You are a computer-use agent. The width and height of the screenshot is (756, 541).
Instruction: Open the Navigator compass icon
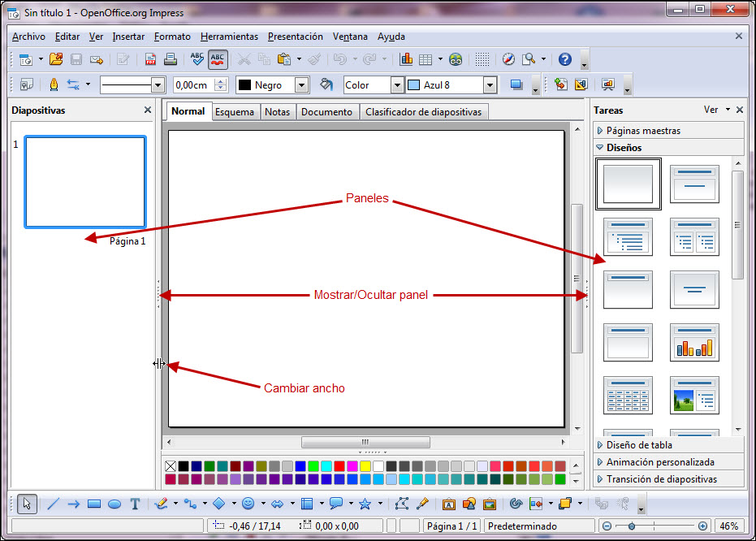point(508,59)
